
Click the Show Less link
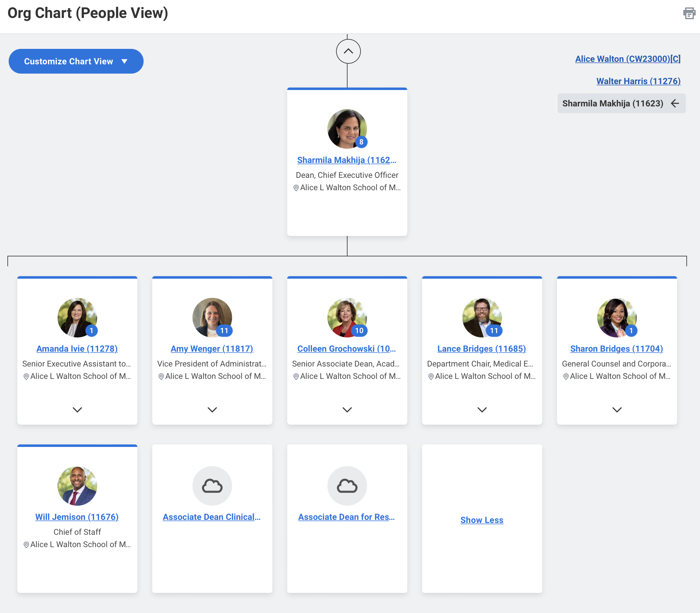point(482,520)
